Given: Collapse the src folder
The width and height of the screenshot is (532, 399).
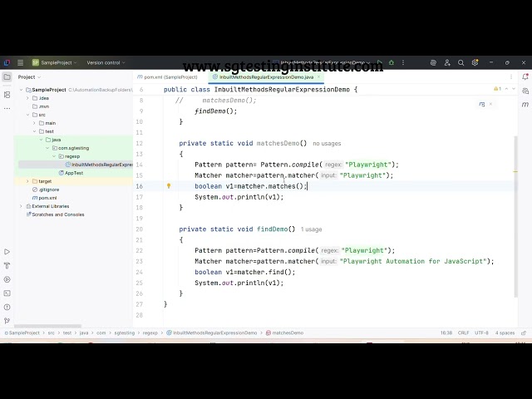Looking at the screenshot, I should 27,115.
